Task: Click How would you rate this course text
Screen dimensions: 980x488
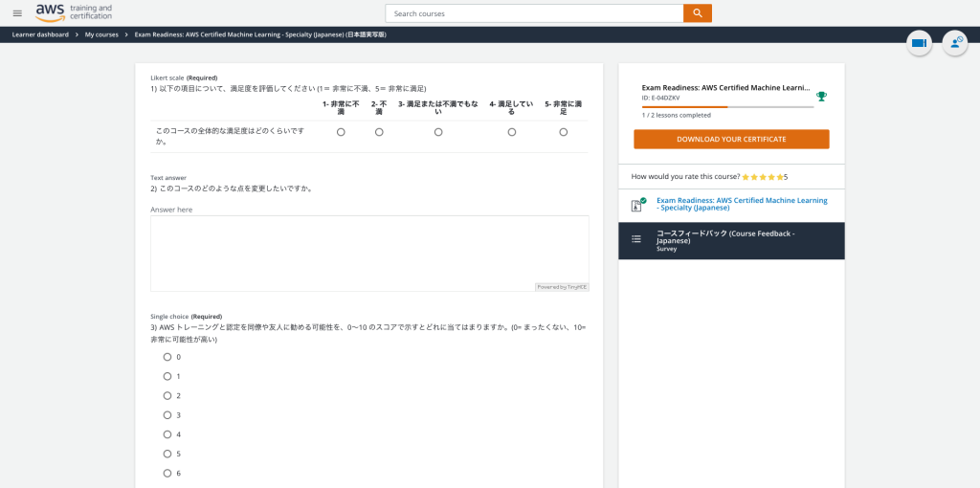Action: coord(685,177)
